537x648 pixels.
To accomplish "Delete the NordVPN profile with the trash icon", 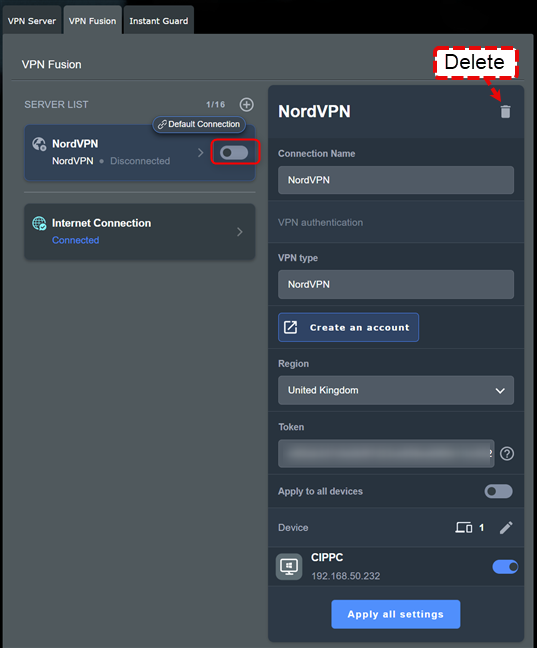I will [505, 112].
